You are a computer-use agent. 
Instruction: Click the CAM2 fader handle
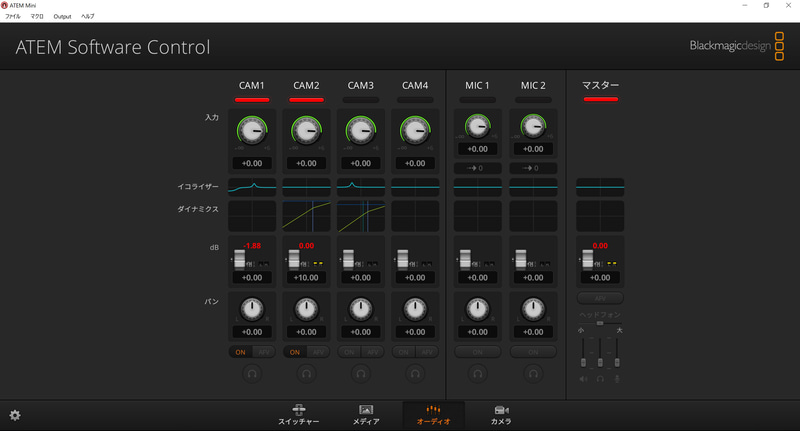tap(294, 259)
